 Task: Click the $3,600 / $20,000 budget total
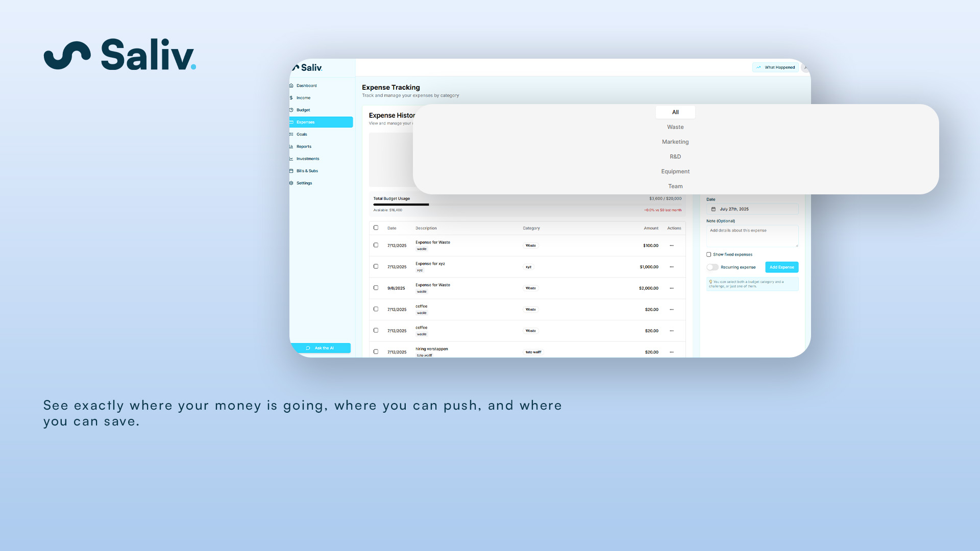pyautogui.click(x=665, y=199)
